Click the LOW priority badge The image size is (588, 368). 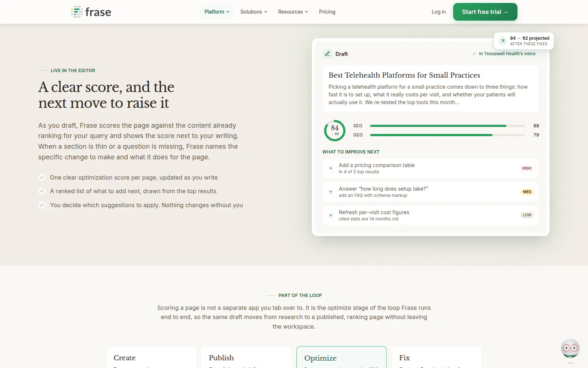527,215
